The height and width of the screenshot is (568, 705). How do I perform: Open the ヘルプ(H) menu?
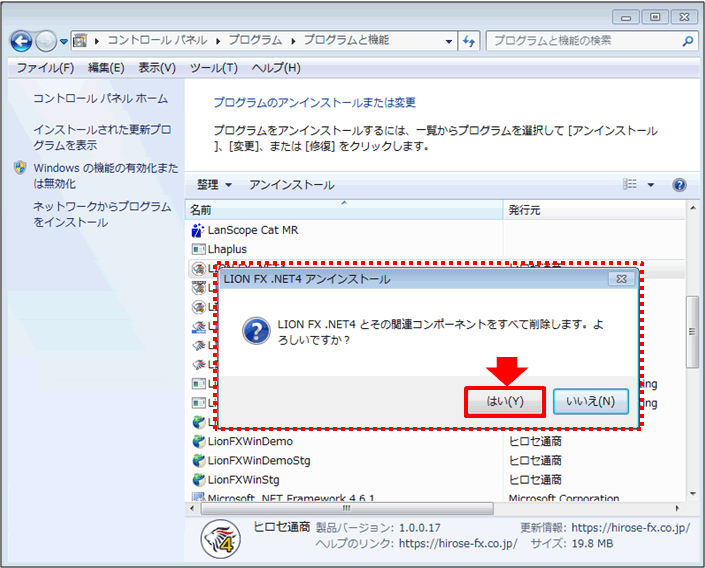276,68
